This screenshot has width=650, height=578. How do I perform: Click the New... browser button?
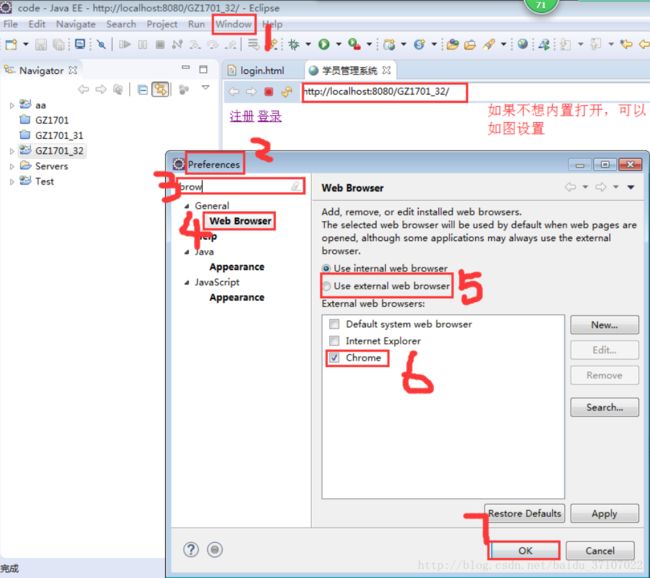point(604,325)
